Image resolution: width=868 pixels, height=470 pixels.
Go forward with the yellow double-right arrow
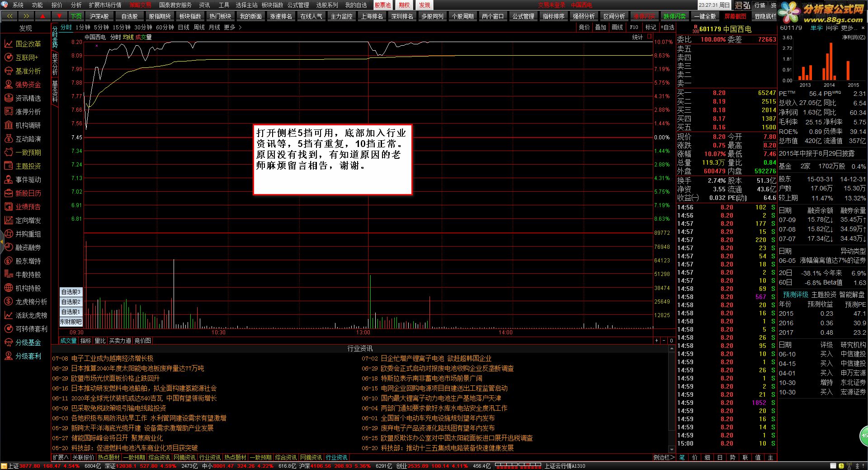(27, 16)
